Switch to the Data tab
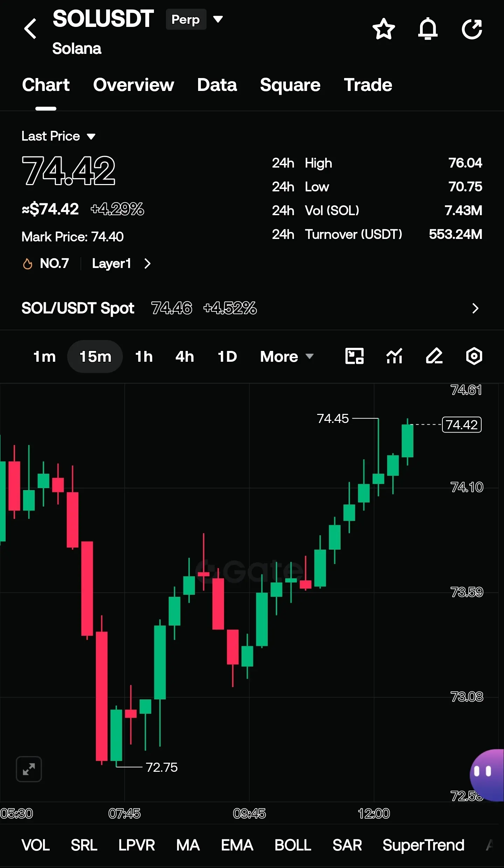Screen dimensions: 504x868 pos(217,85)
